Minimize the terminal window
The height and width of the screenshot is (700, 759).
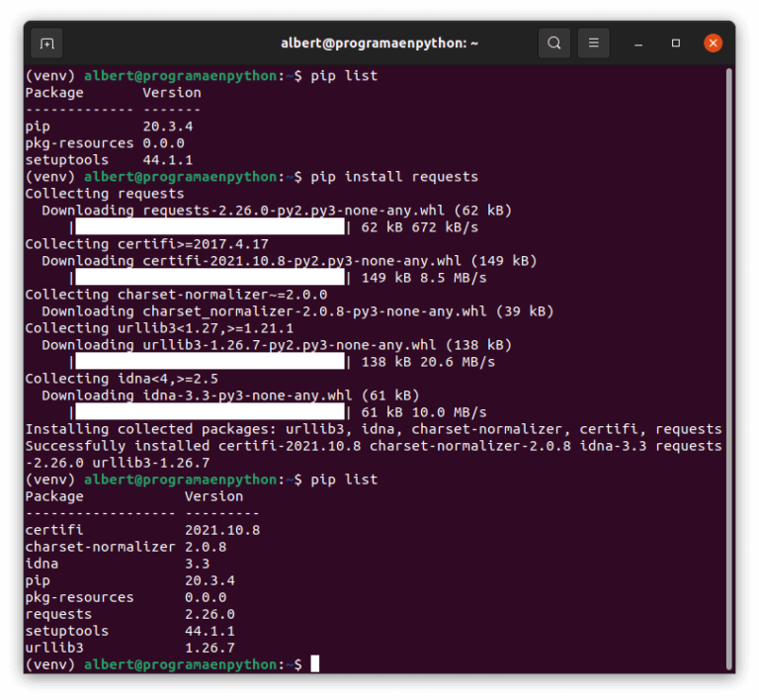click(x=638, y=44)
